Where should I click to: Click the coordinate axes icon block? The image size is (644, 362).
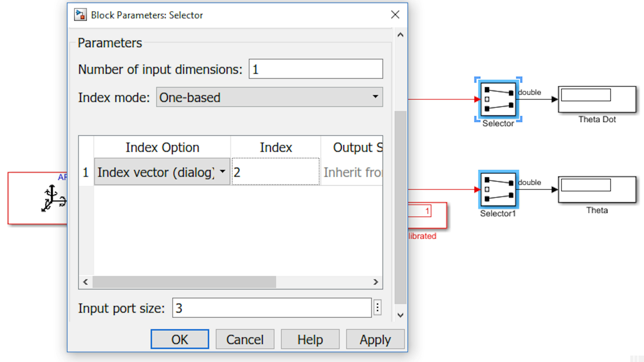click(37, 198)
